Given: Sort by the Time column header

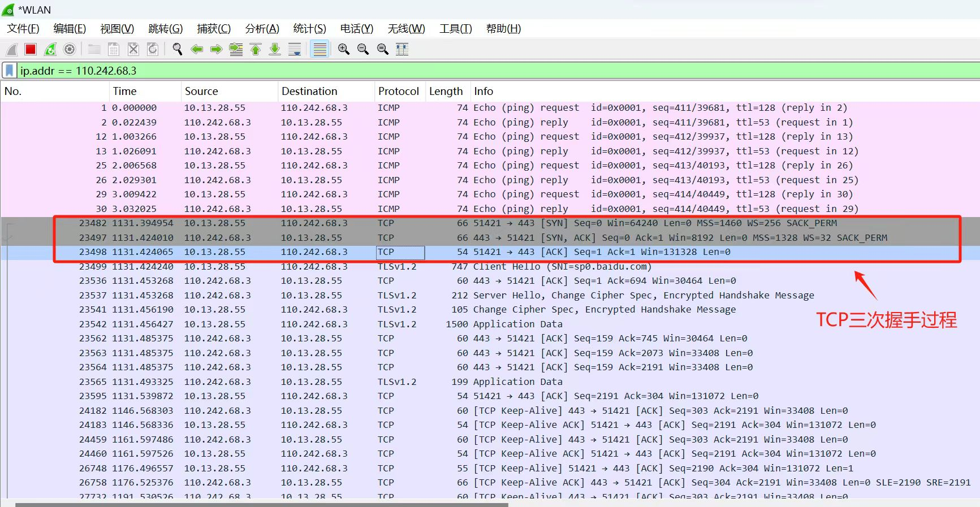Looking at the screenshot, I should 145,92.
